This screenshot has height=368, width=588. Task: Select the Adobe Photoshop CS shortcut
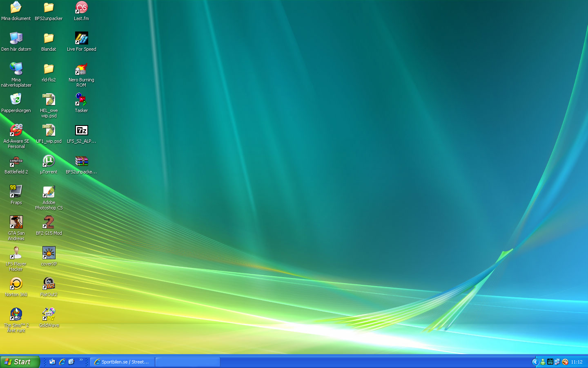[x=49, y=197]
